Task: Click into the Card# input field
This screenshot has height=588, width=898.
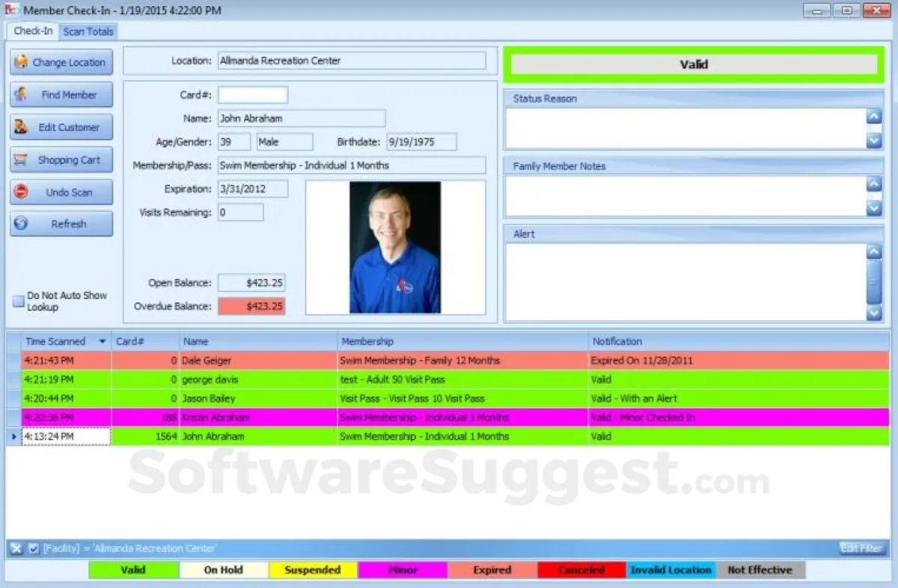Action: (253, 95)
